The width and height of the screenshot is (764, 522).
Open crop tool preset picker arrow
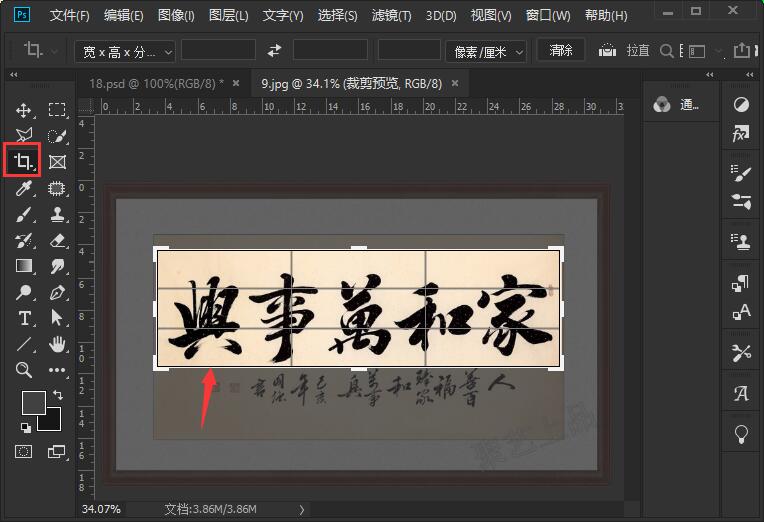54,51
